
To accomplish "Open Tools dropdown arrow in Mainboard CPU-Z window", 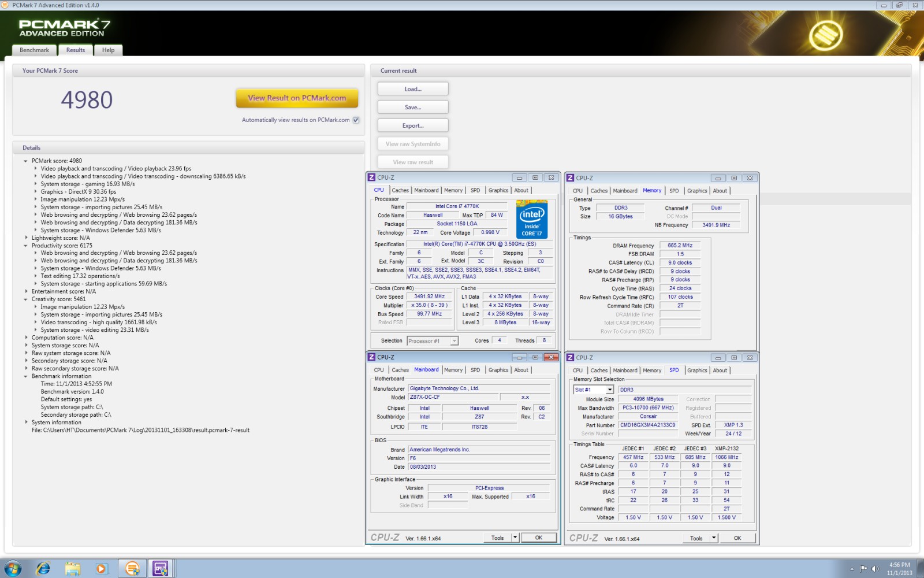I will (515, 538).
